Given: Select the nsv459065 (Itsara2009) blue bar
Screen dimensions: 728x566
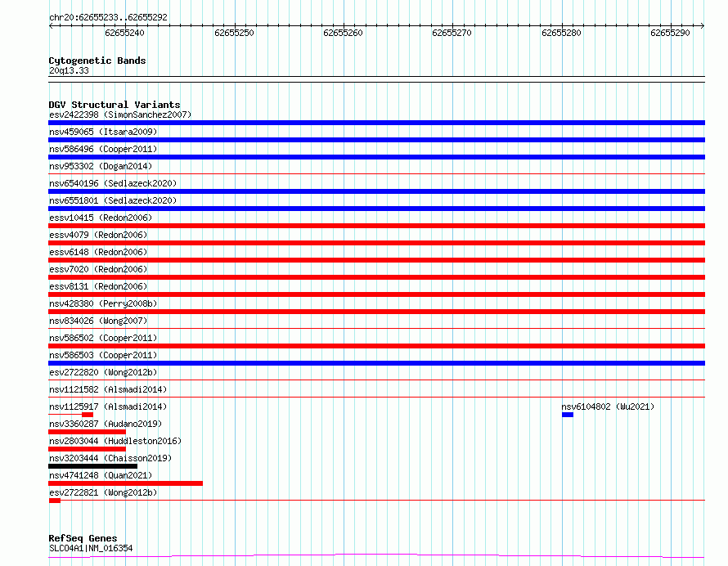Looking at the screenshot, I should [x=376, y=140].
